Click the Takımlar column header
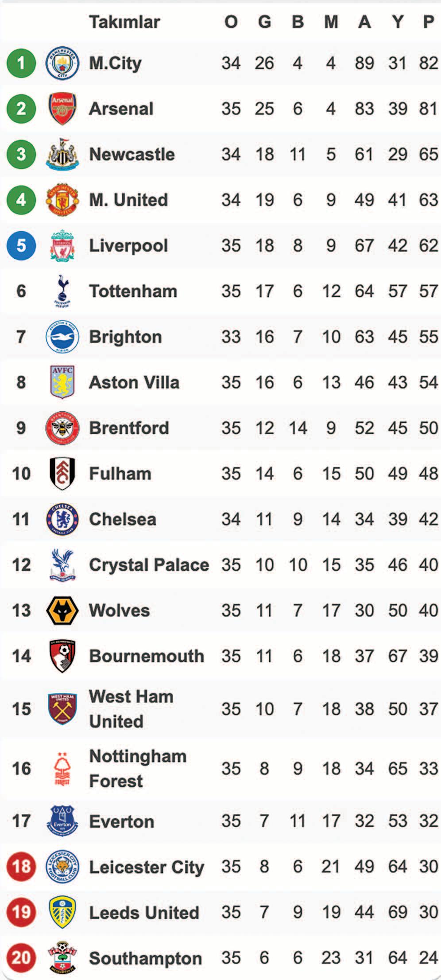 pyautogui.click(x=124, y=22)
